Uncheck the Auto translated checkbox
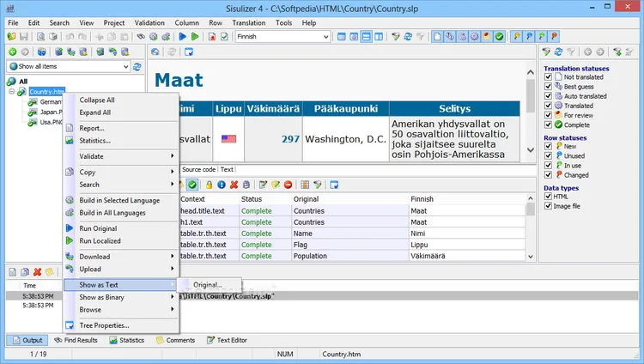This screenshot has height=364, width=644. [548, 96]
